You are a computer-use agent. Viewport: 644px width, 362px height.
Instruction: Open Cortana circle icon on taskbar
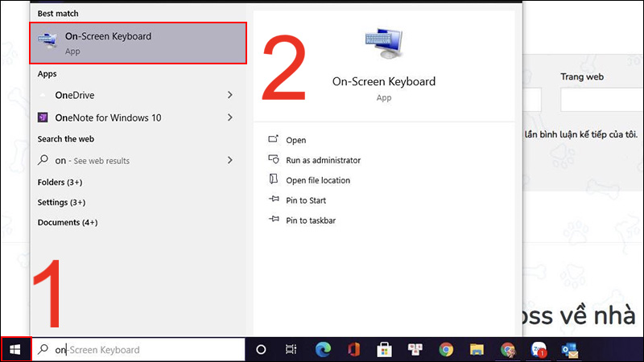tap(261, 349)
